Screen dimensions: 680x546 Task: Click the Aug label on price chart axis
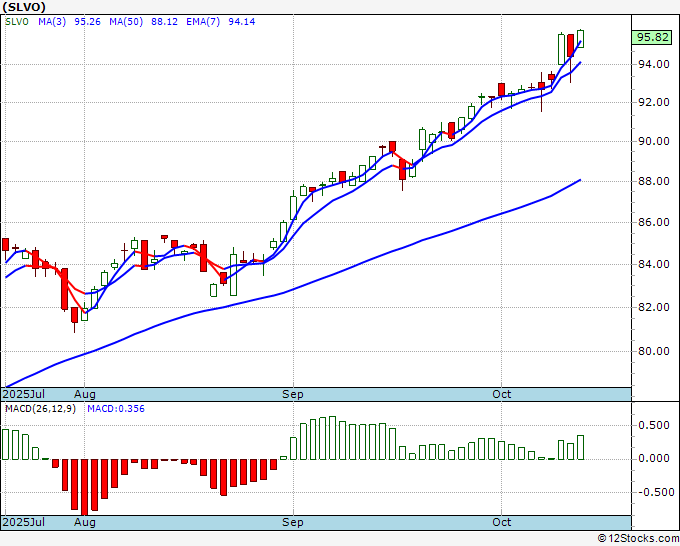[85, 394]
